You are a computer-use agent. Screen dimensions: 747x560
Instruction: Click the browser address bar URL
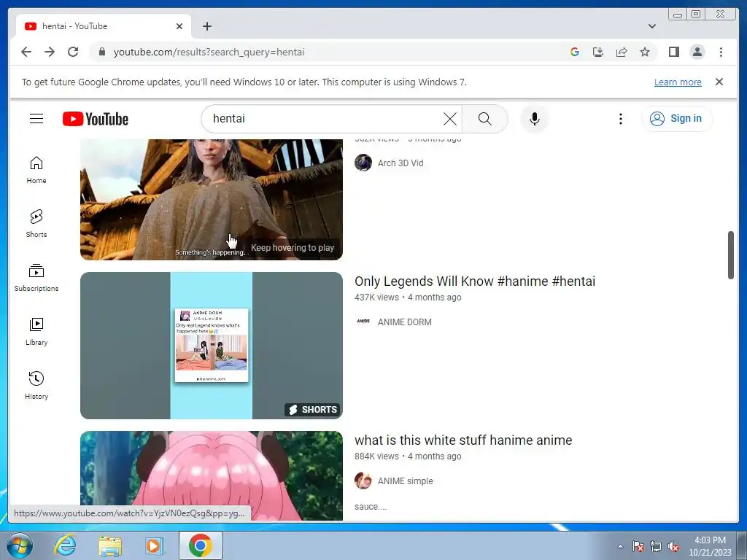tap(209, 52)
